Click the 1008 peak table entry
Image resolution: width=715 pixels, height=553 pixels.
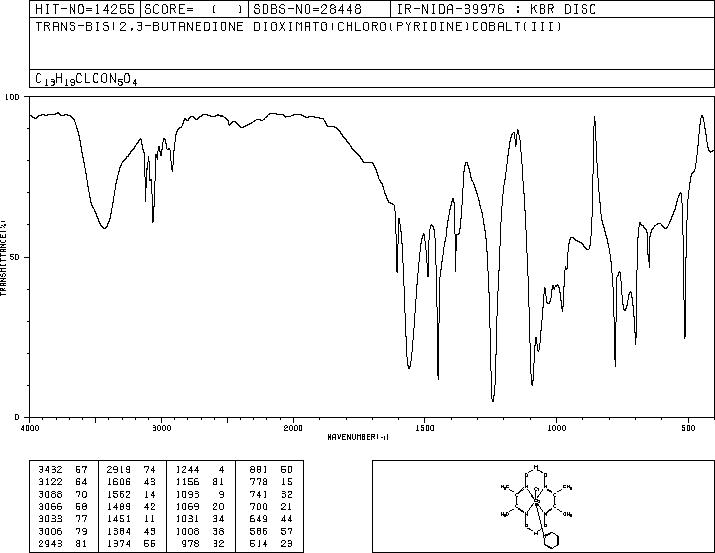click(200, 531)
